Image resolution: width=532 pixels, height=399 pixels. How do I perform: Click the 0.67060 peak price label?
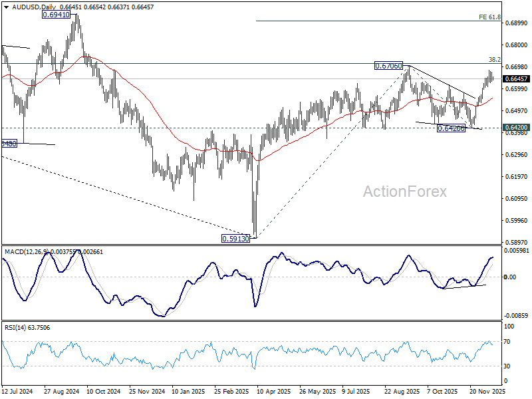click(389, 66)
